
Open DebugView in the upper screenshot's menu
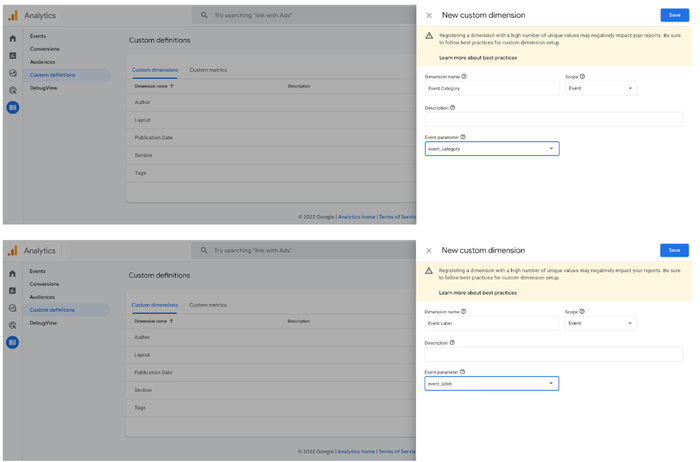pyautogui.click(x=43, y=88)
